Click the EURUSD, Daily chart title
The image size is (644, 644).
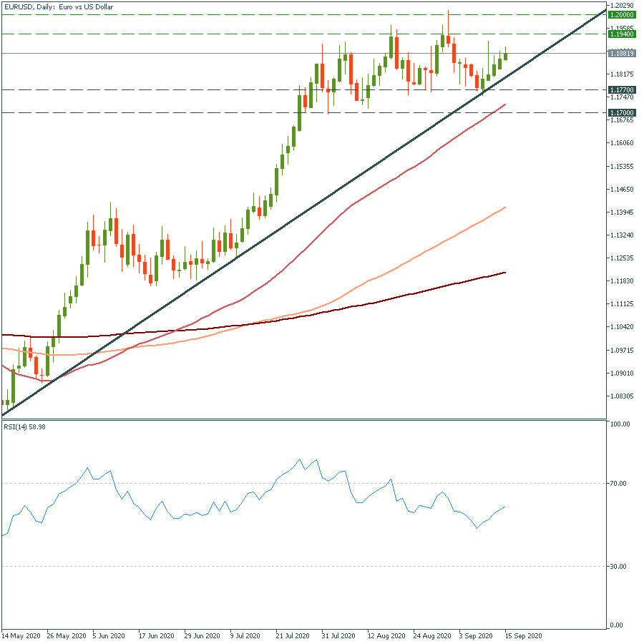(56, 6)
